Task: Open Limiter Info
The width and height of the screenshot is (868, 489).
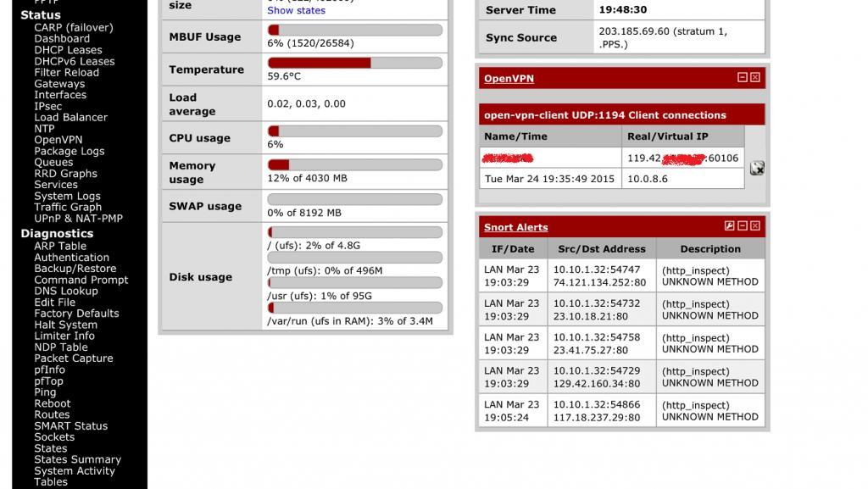Action: [x=64, y=336]
